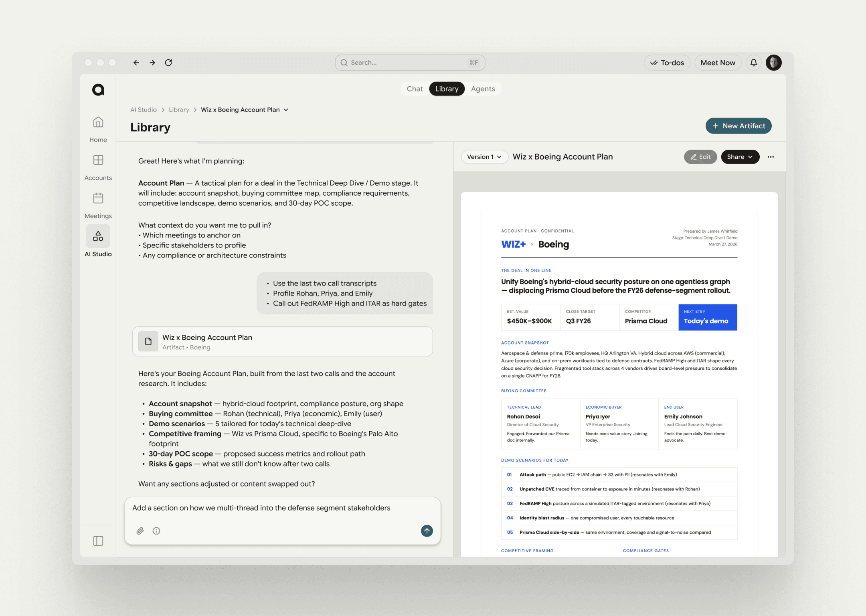Attach a file with the paperclip icon

(x=140, y=531)
